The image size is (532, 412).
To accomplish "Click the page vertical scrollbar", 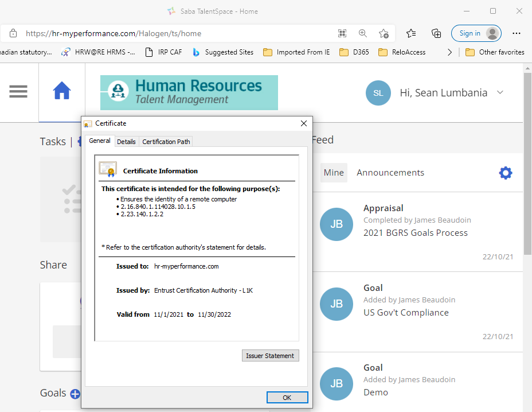I will [527, 164].
